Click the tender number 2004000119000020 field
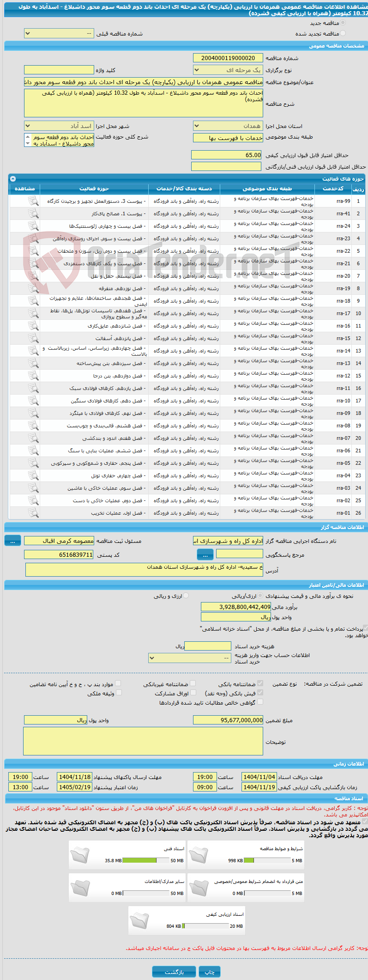 pyautogui.click(x=228, y=58)
